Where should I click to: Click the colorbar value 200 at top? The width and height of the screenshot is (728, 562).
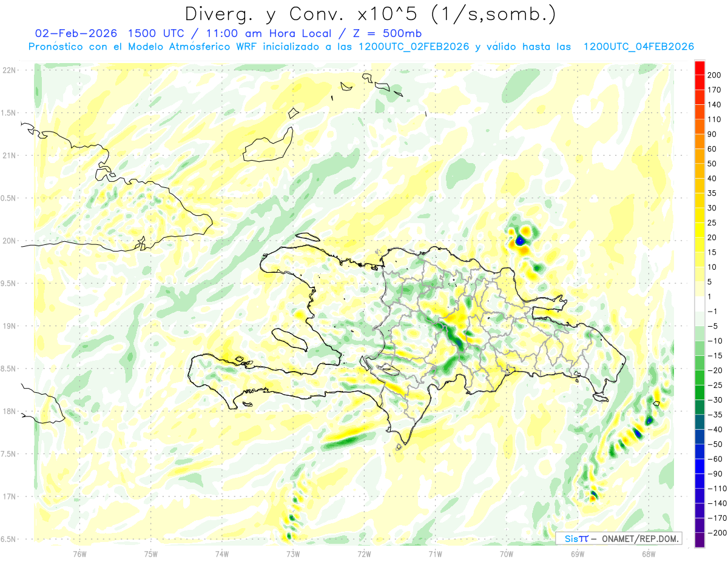[x=715, y=75]
